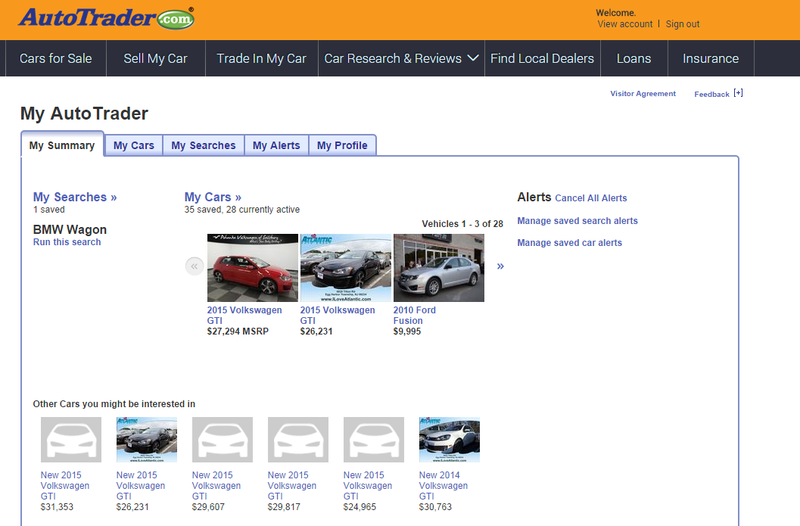Open placeholder image for $31,353 GTI
800x526 pixels.
tap(71, 439)
